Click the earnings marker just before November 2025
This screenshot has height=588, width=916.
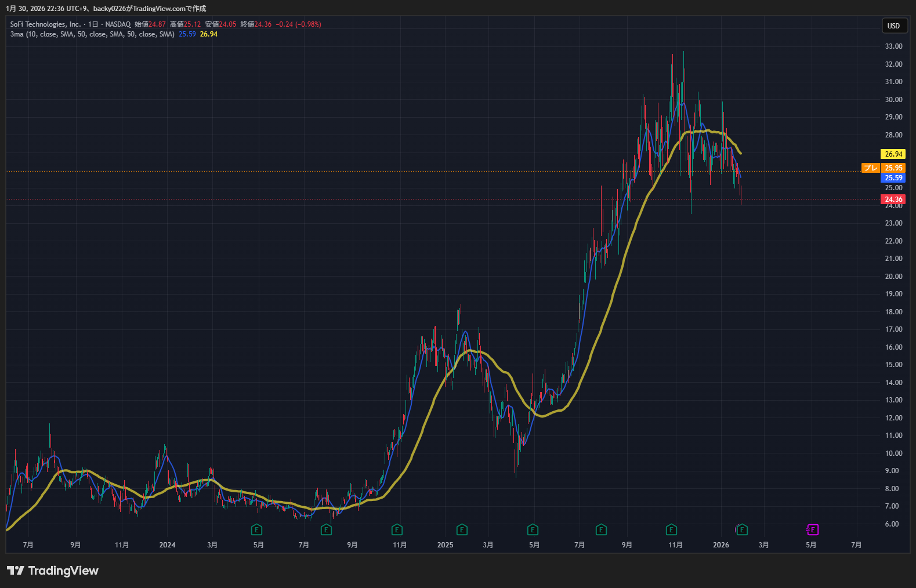pos(671,529)
